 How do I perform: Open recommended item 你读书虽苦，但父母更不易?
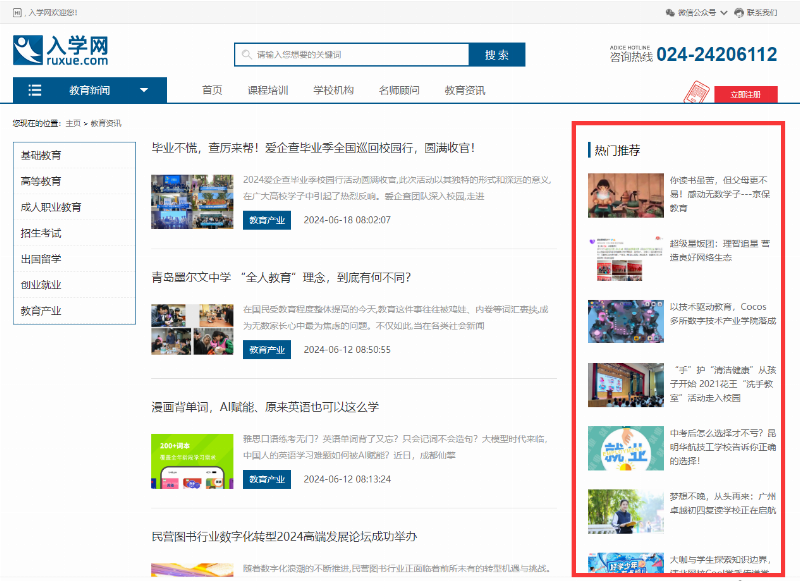[719, 194]
